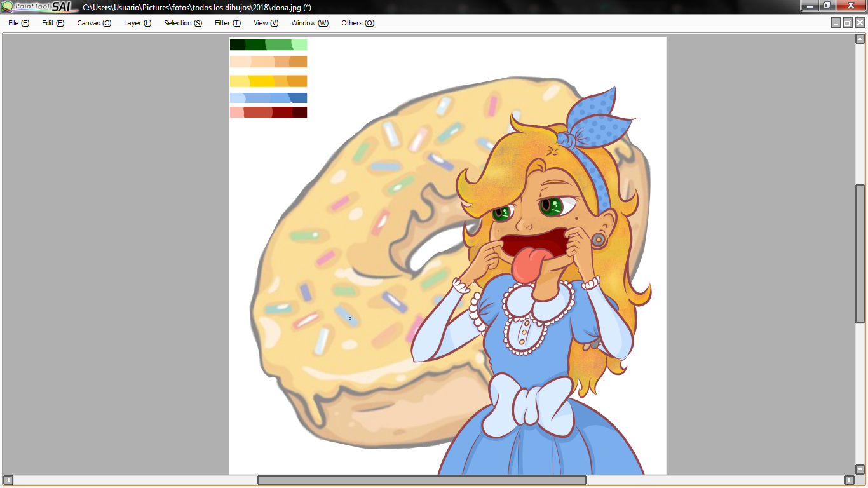This screenshot has width=868, height=488.
Task: Click the vertical scrollbar thumb
Action: pos(860,254)
